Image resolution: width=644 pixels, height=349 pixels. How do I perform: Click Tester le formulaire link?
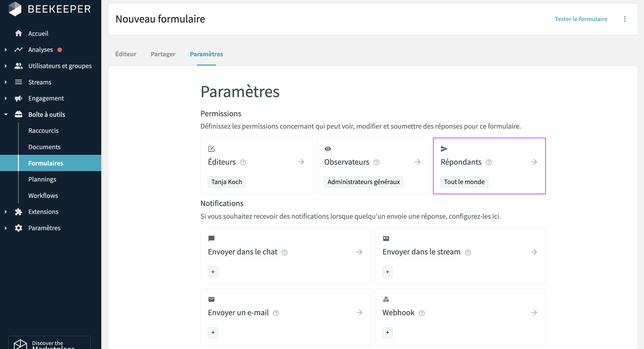(581, 19)
